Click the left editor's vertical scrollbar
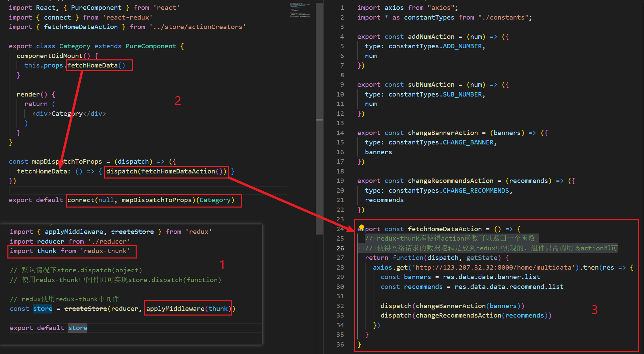Image resolution: width=644 pixels, height=354 pixels. (319, 118)
